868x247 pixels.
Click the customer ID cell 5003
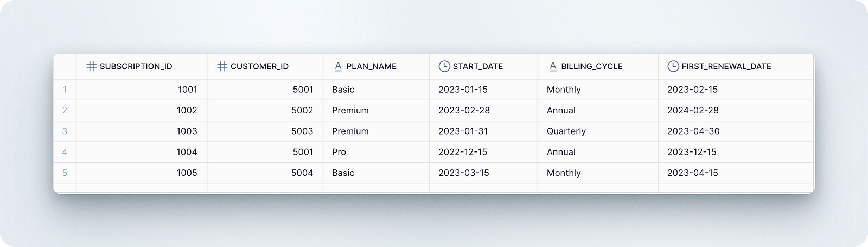pyautogui.click(x=265, y=131)
